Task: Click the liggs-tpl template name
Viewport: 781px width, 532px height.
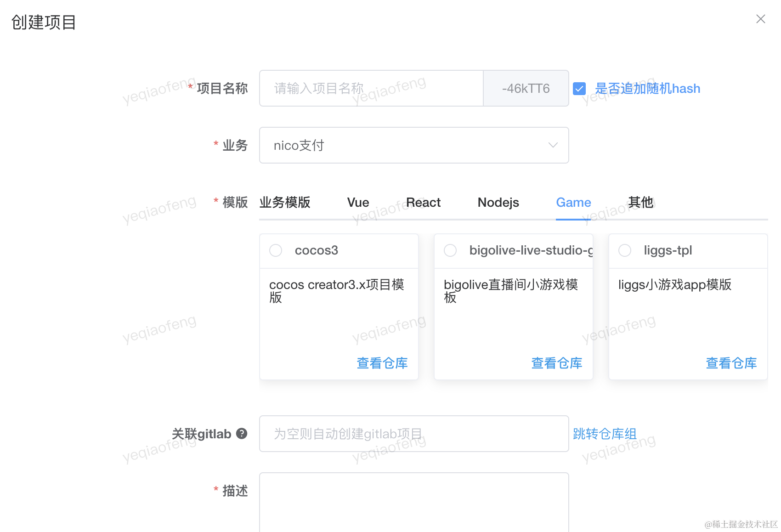Action: click(x=668, y=250)
